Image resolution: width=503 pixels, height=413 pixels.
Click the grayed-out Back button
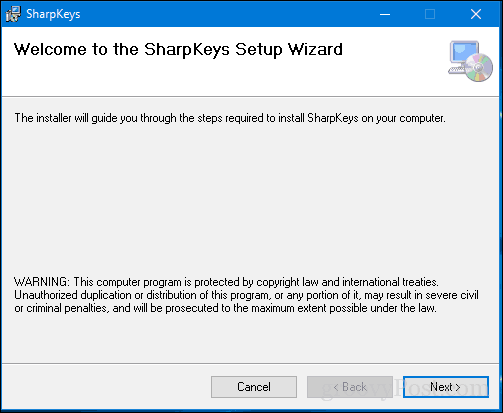point(350,387)
